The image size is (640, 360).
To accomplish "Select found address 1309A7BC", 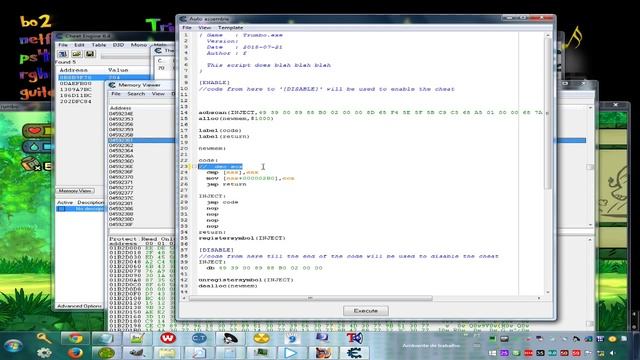I will coord(76,89).
